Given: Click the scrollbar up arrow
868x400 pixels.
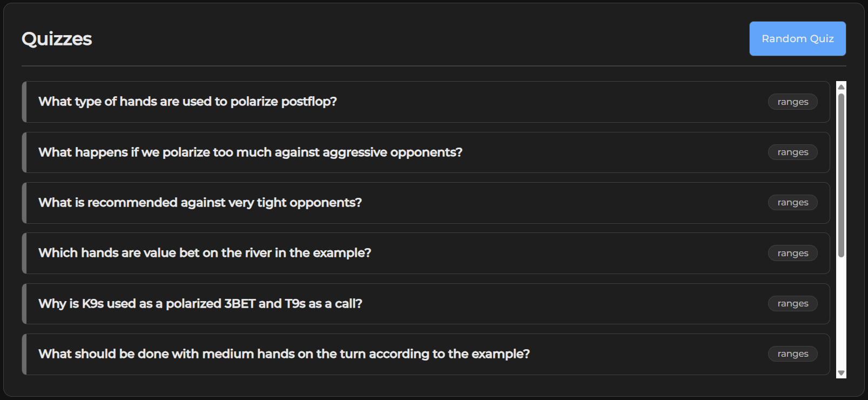Looking at the screenshot, I should (840, 85).
